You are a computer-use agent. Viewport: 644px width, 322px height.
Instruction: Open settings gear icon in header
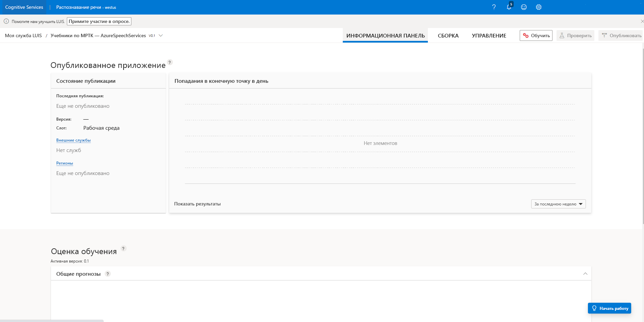[539, 7]
